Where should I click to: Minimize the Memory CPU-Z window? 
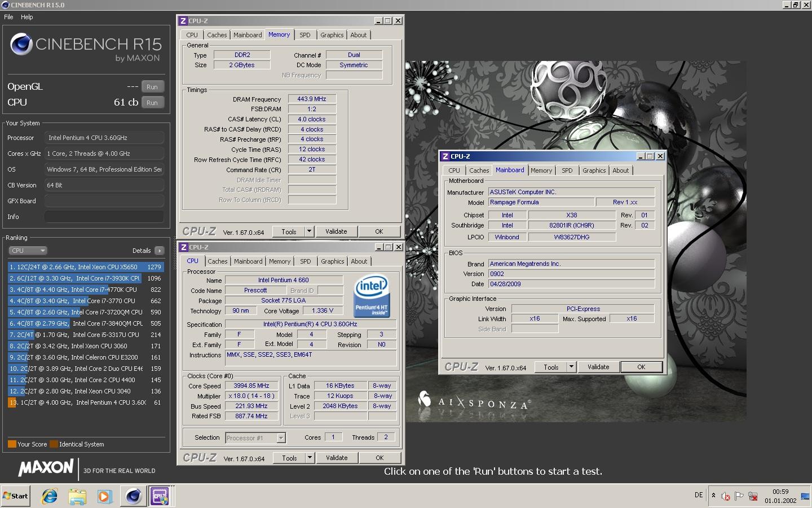tap(378, 21)
